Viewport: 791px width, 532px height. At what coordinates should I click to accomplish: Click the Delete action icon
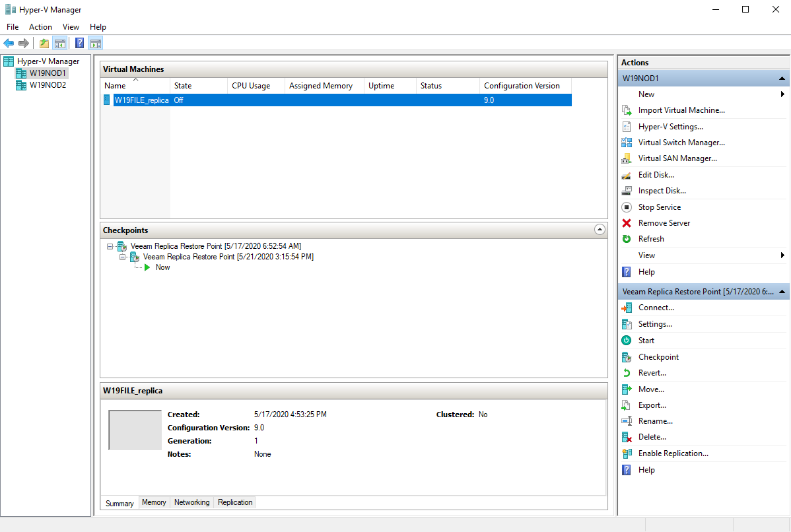(x=627, y=437)
